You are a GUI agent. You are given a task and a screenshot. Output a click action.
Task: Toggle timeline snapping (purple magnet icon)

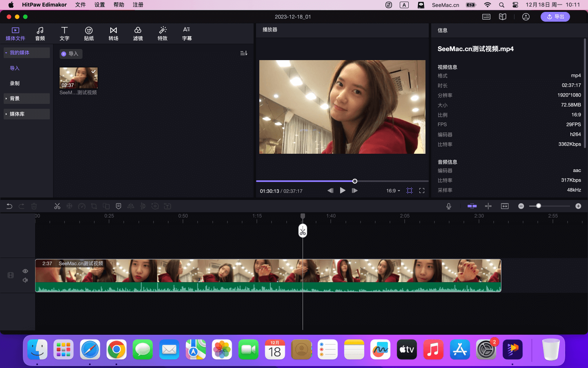[x=472, y=206]
